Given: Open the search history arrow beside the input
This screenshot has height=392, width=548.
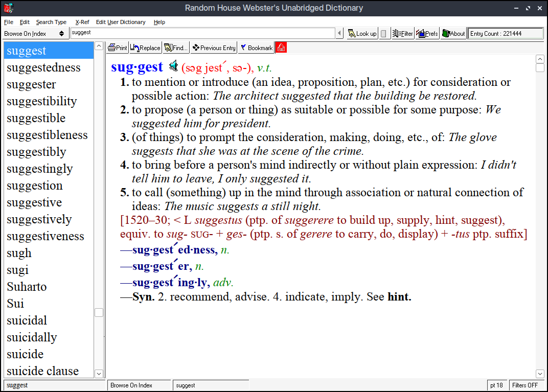Looking at the screenshot, I should (x=339, y=33).
